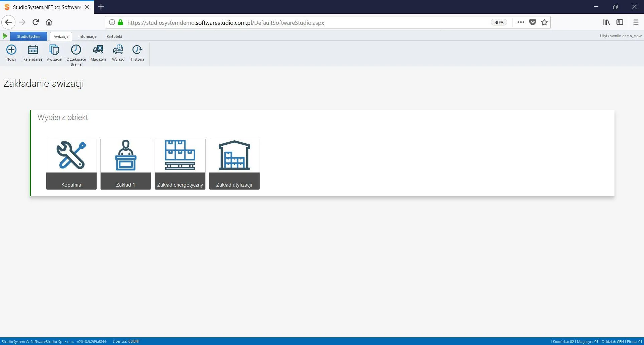Click the Licencja: CLIENT status text
The image size is (644, 345).
126,341
